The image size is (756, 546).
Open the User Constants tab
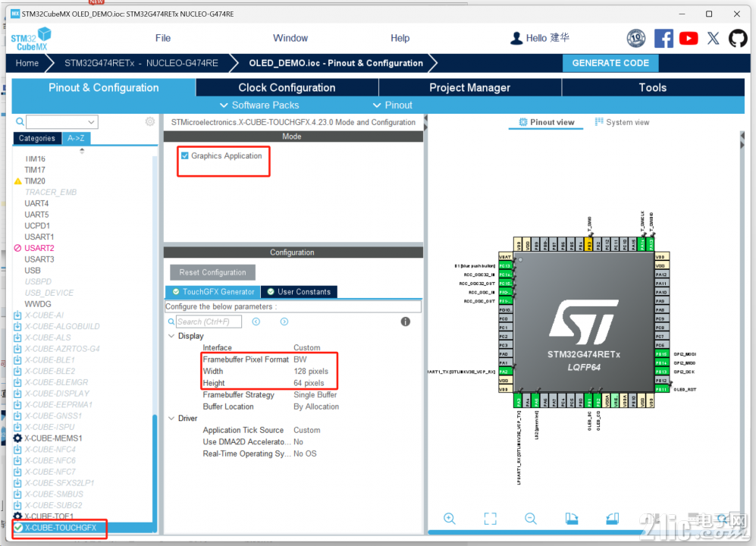(x=299, y=292)
